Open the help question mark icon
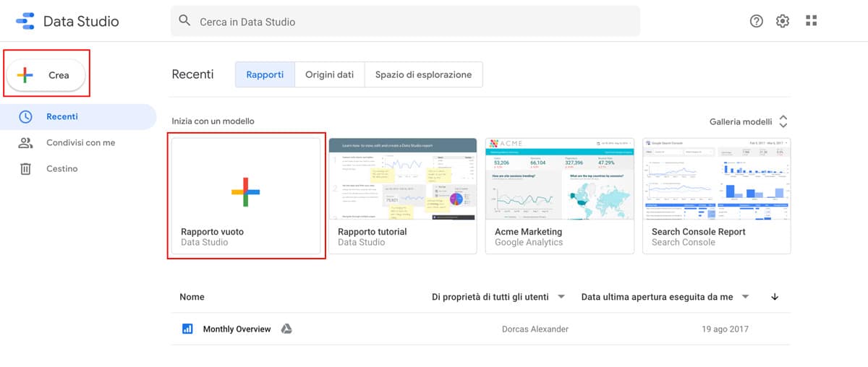This screenshot has width=868, height=367. point(757,21)
